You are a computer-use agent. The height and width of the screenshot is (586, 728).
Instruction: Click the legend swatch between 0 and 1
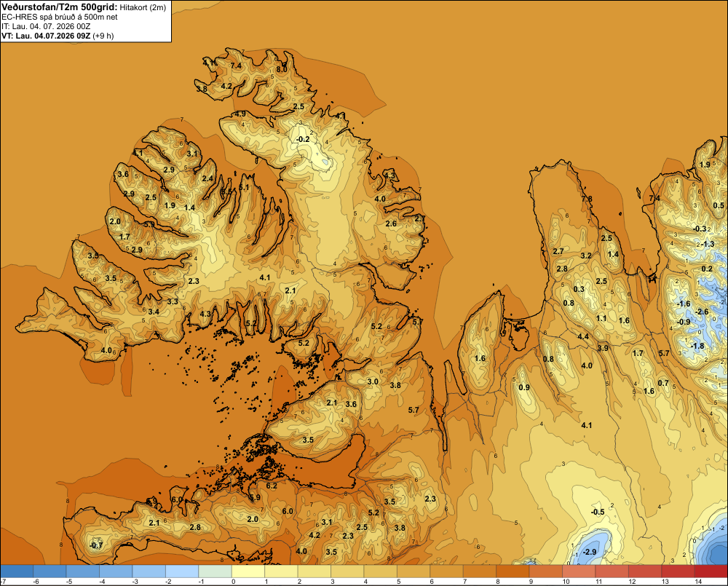[248, 571]
